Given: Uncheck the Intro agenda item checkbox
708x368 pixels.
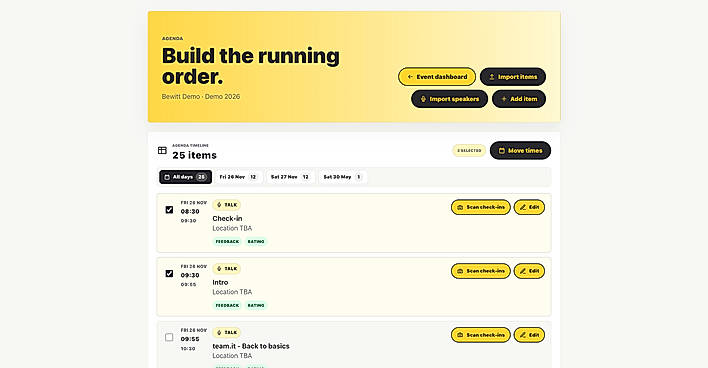Looking at the screenshot, I should [x=169, y=274].
